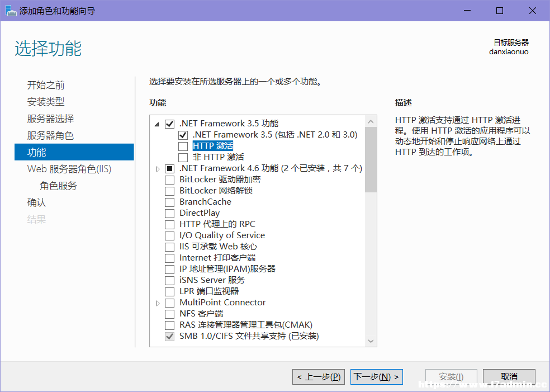This screenshot has height=392, width=550.
Task: Go to Web 服务器角色(IIS) step
Action: click(69, 169)
